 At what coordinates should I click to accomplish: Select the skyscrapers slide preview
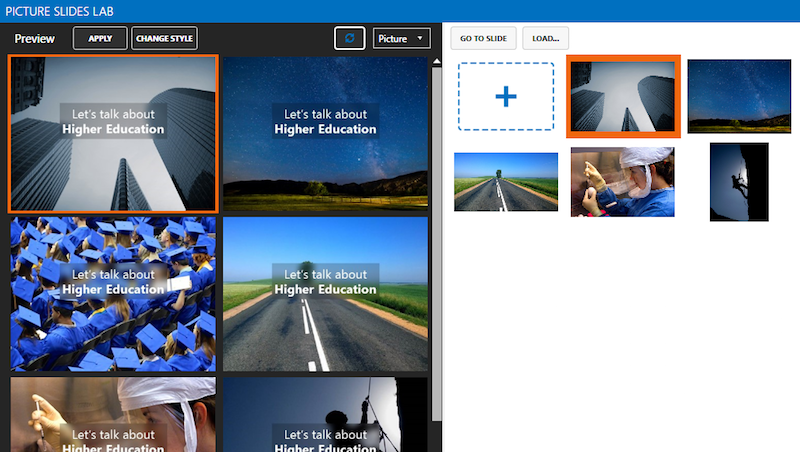(113, 133)
